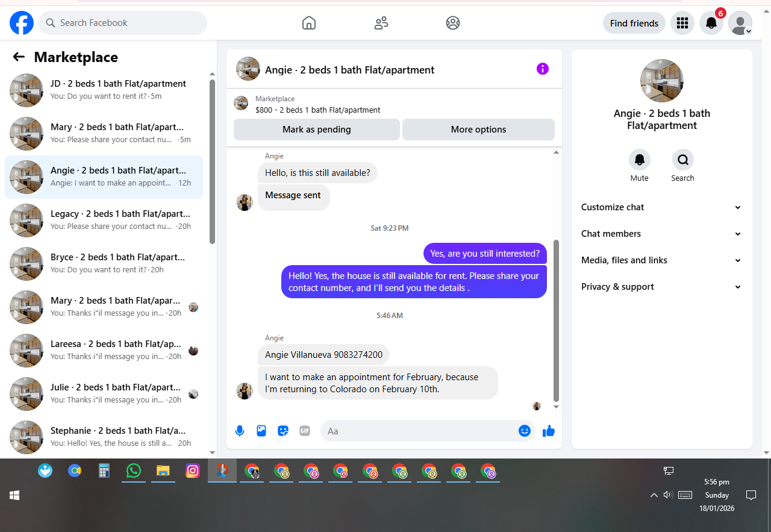Open Windows Start menu
This screenshot has width=771, height=532.
pos(14,495)
